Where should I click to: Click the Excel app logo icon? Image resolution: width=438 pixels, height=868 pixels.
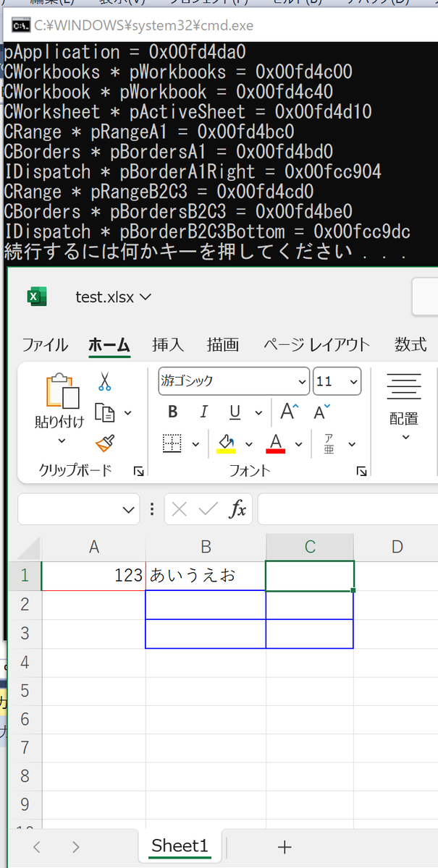[x=37, y=296]
